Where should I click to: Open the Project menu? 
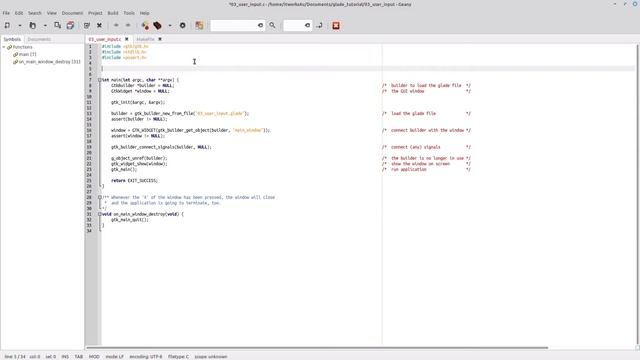point(95,13)
